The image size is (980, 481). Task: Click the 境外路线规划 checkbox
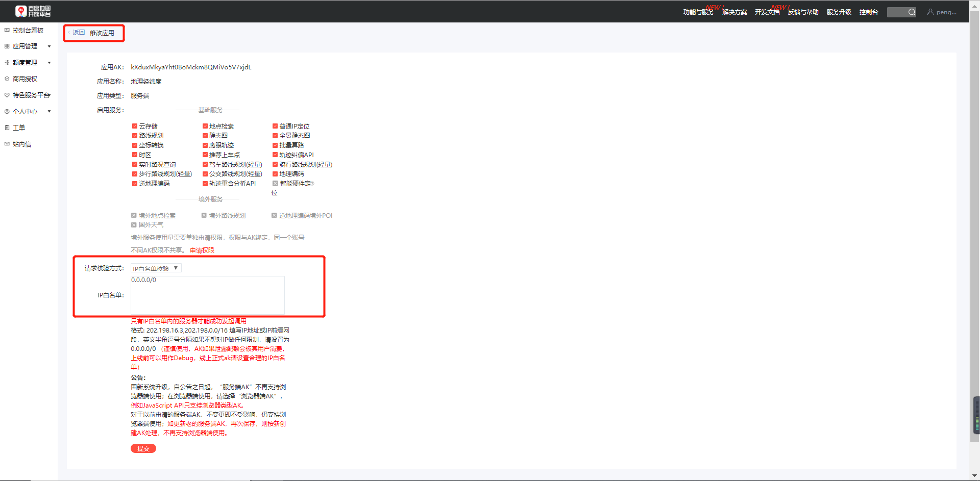pyautogui.click(x=204, y=215)
